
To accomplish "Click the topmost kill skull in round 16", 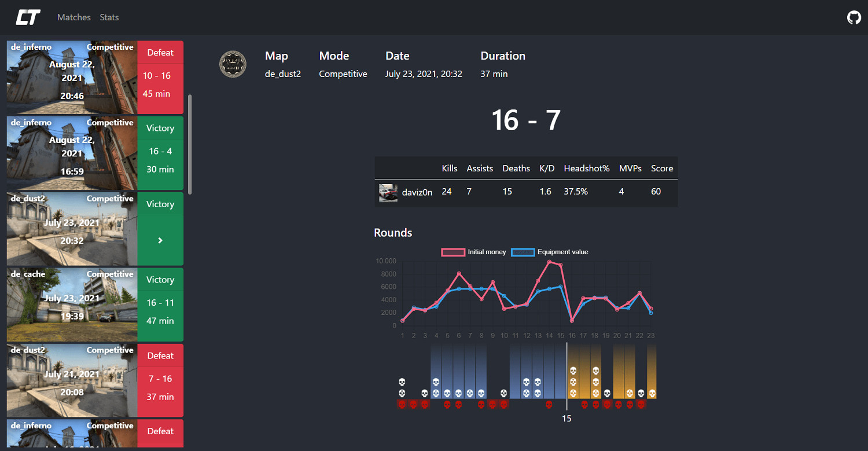I will (573, 371).
